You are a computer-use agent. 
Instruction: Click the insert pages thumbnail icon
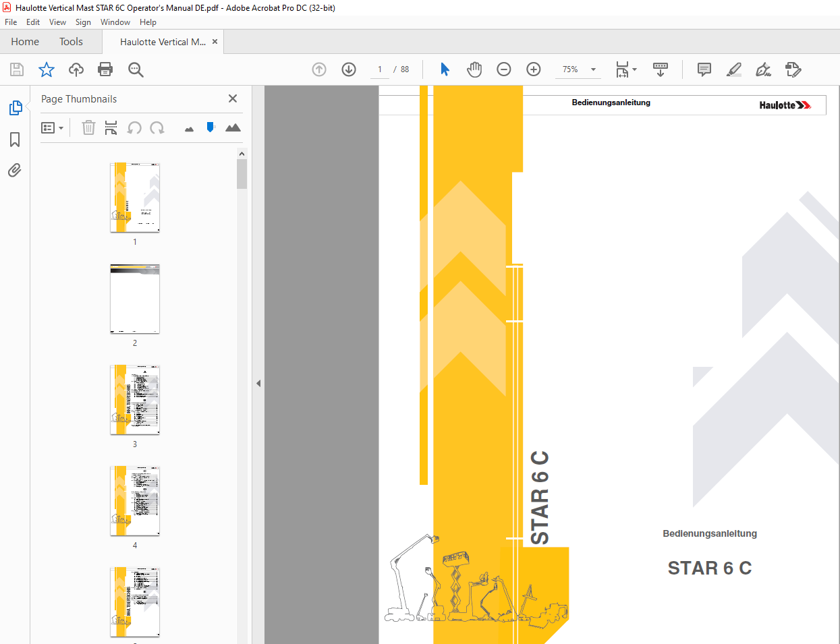click(x=111, y=127)
